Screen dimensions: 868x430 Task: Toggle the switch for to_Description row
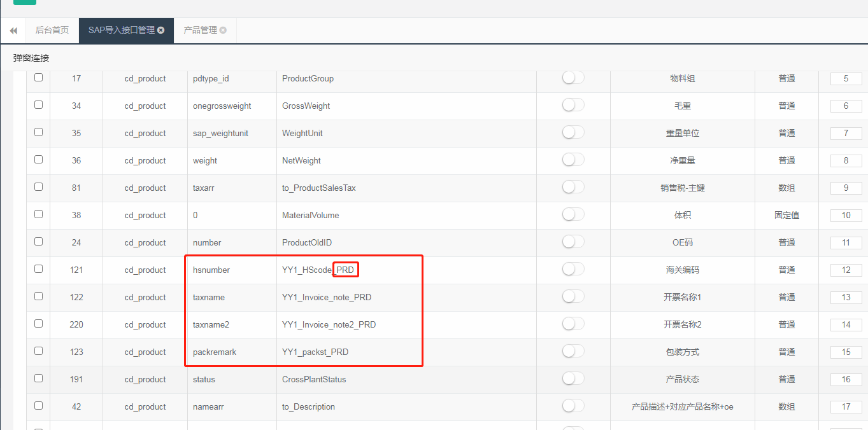573,406
